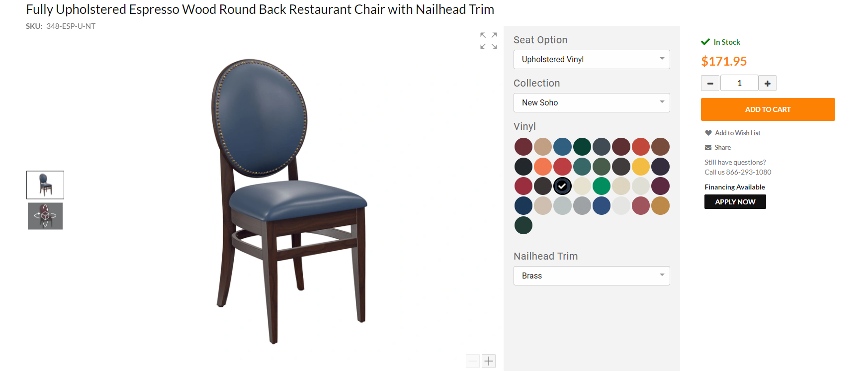Click the Add to Wish List heart
Screen dimensions: 868x371
pyautogui.click(x=708, y=133)
